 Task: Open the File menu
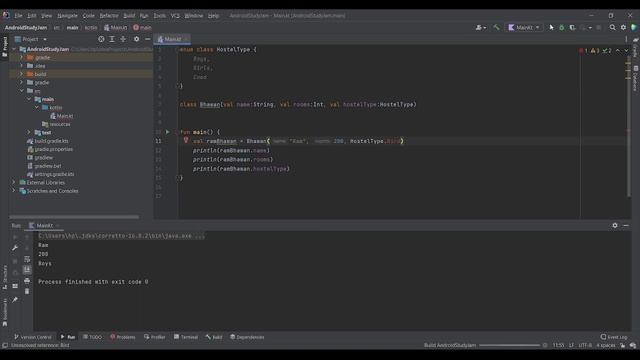(x=18, y=16)
